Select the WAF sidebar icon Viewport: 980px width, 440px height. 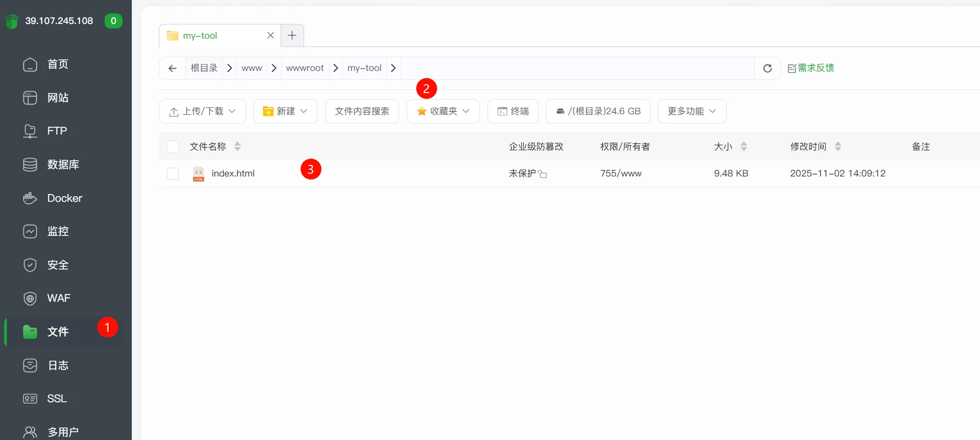coord(58,298)
